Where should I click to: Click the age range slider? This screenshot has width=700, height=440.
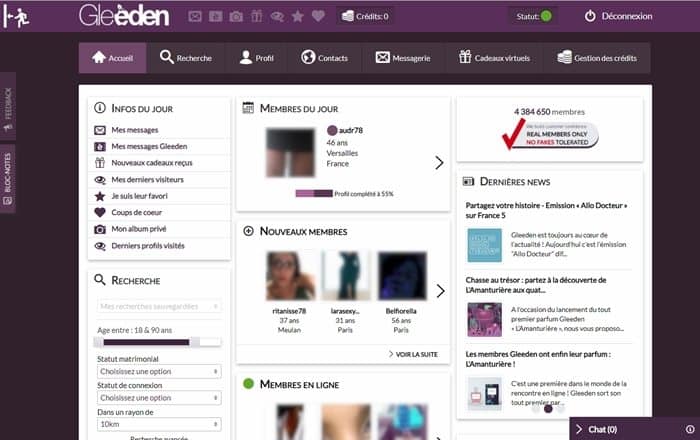157,342
